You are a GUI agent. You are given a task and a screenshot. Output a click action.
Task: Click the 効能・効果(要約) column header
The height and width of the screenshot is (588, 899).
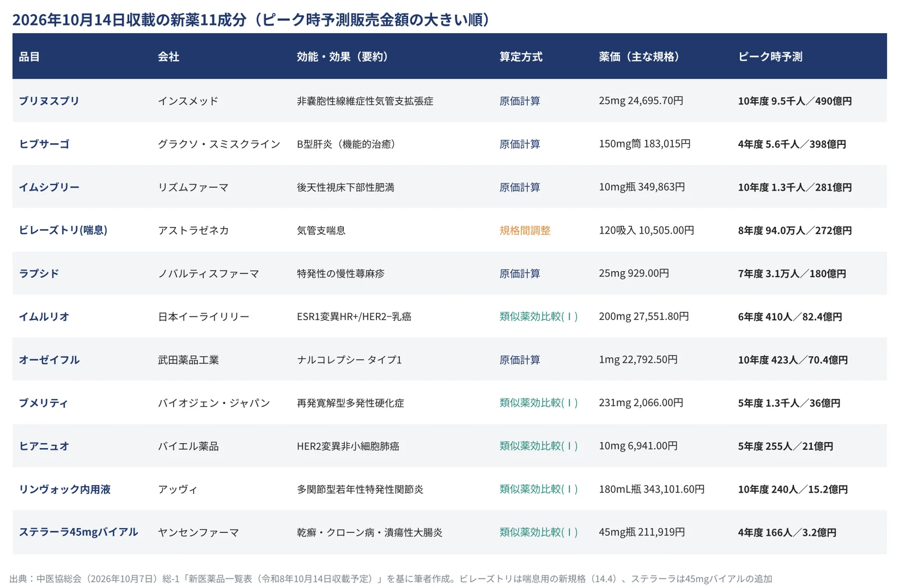(x=342, y=57)
